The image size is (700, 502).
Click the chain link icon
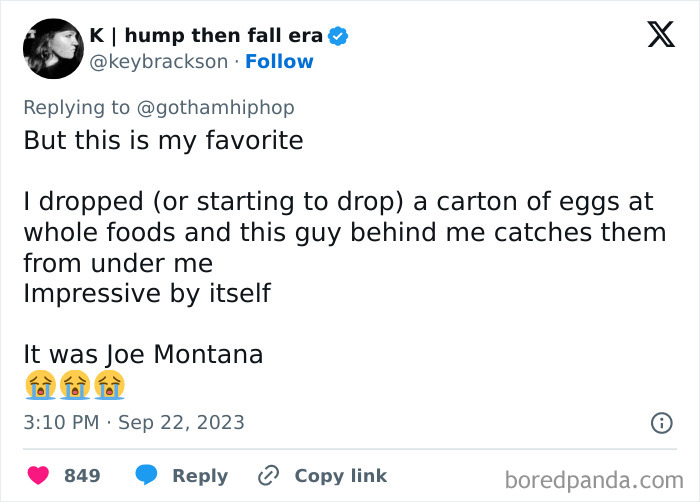click(267, 476)
